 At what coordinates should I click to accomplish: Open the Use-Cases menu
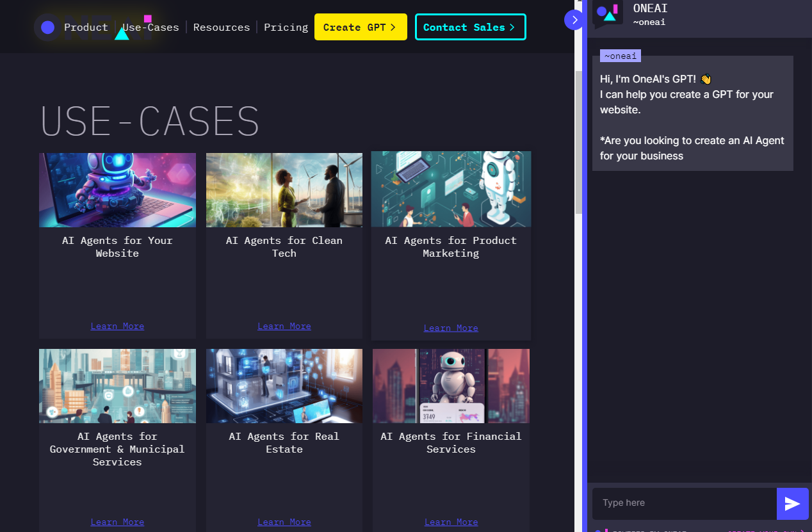coord(150,28)
